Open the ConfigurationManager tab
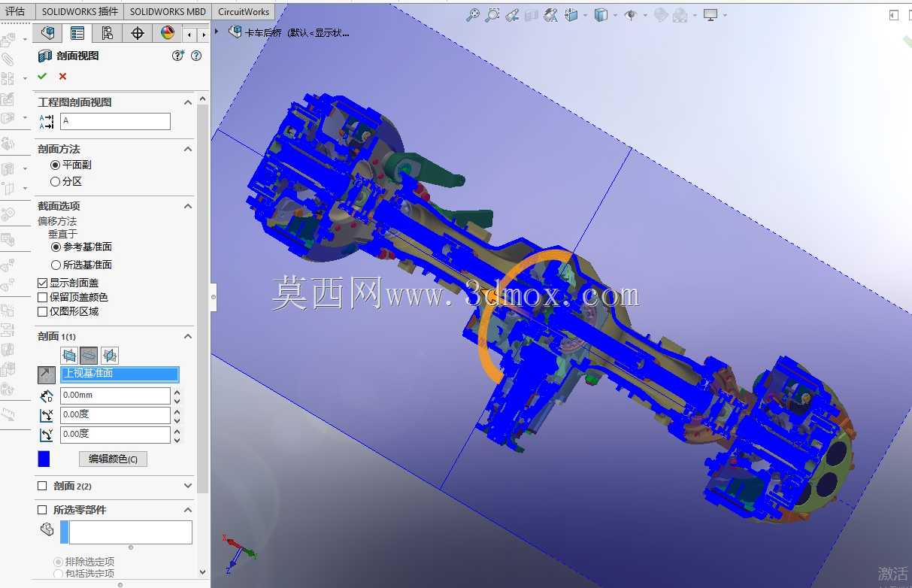 coord(108,33)
